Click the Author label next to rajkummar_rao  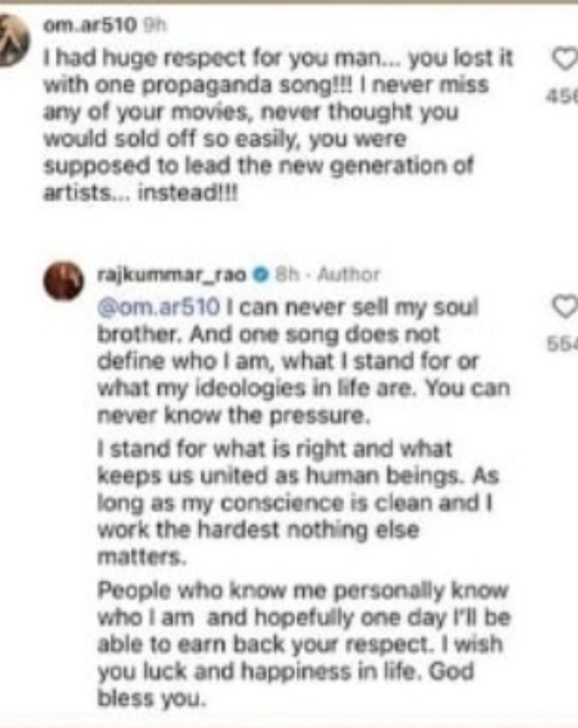[x=349, y=275]
